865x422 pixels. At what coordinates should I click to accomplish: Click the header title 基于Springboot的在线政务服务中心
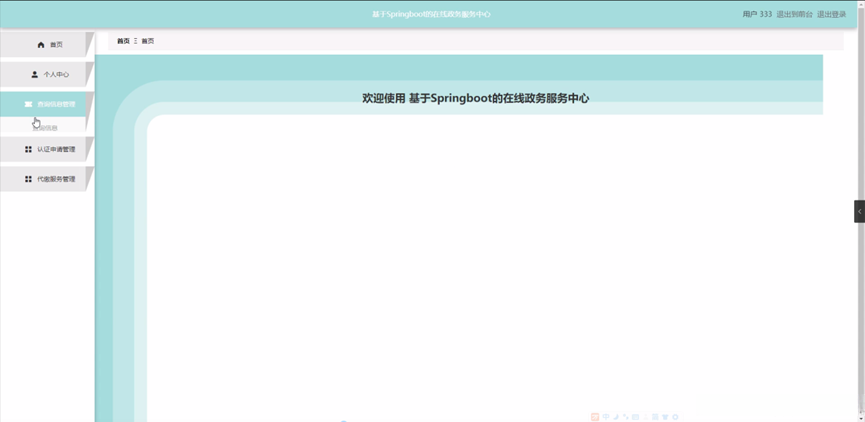[x=431, y=14]
